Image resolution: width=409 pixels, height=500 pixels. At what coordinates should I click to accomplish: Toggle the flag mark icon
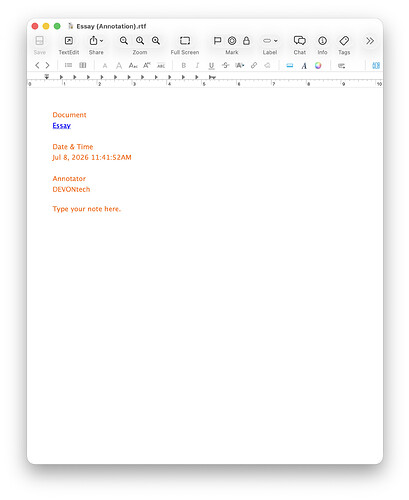217,41
